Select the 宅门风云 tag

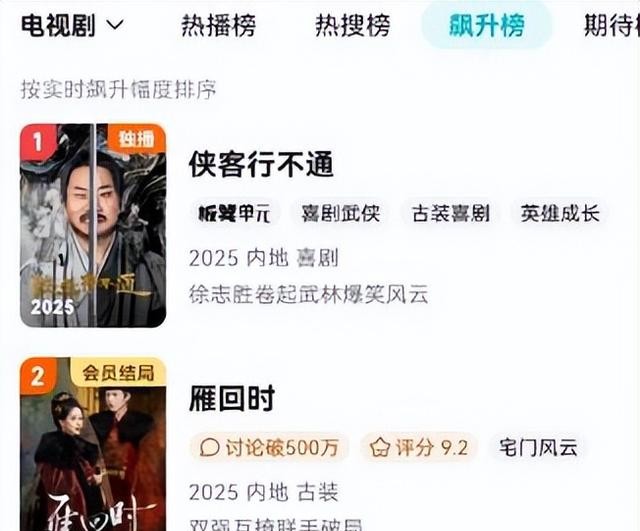[538, 447]
